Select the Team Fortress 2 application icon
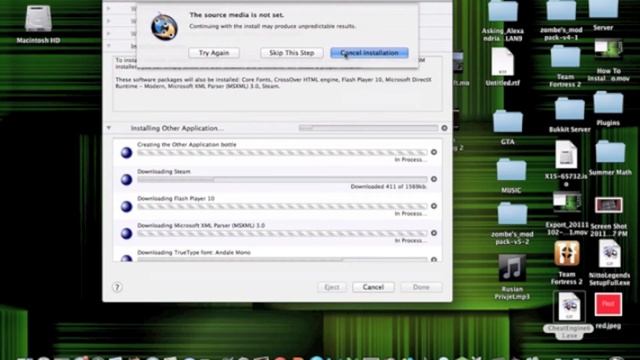This screenshot has height=360, width=640. coord(567,253)
